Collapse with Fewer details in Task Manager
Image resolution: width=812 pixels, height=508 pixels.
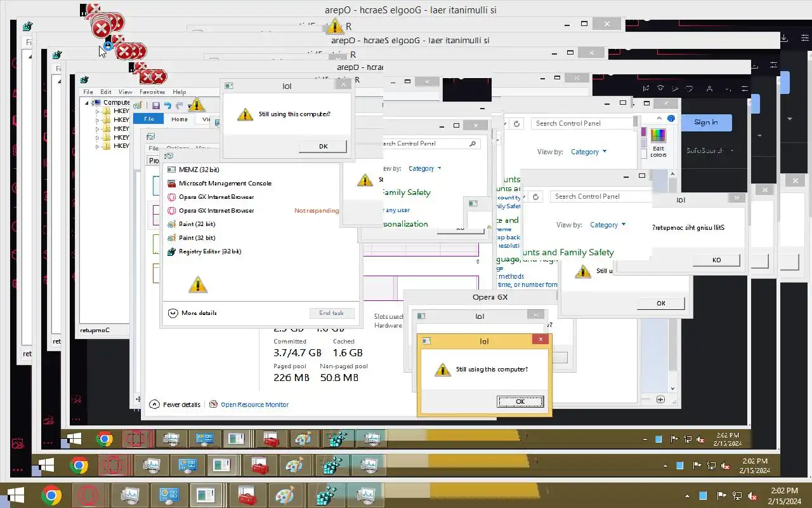175,404
